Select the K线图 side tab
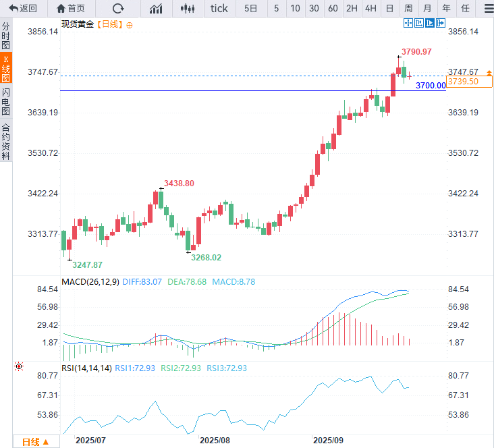Screen dimensions: 494x448 (x=5, y=68)
